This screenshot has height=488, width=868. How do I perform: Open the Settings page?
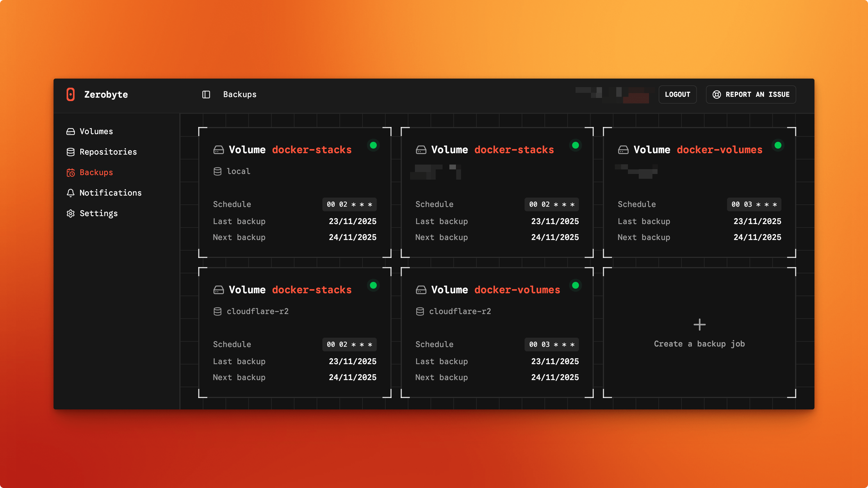[99, 213]
